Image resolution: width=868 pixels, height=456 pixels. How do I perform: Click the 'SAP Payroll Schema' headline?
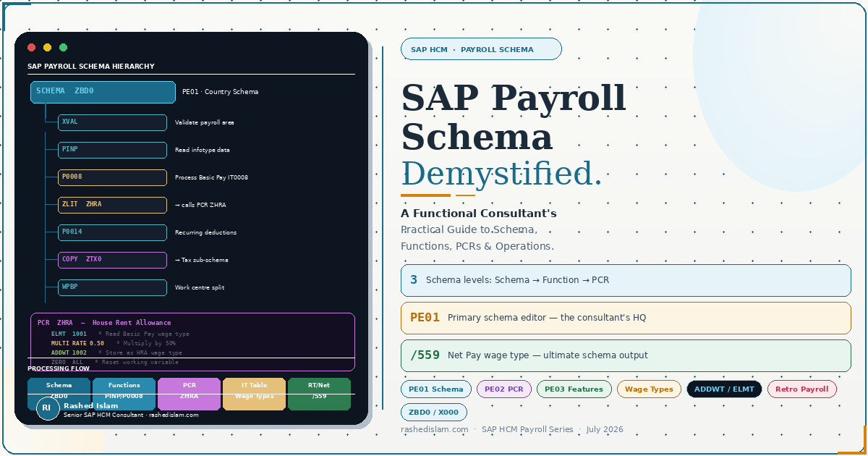click(x=514, y=117)
